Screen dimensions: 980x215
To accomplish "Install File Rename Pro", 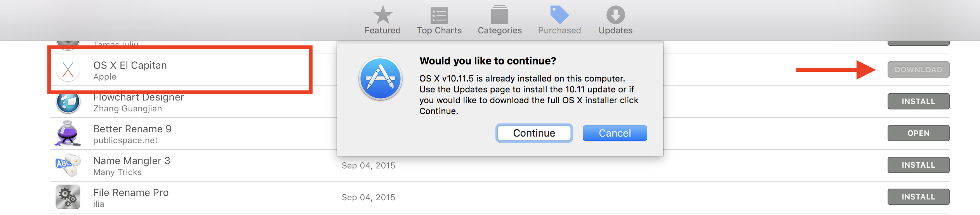I will tap(918, 197).
